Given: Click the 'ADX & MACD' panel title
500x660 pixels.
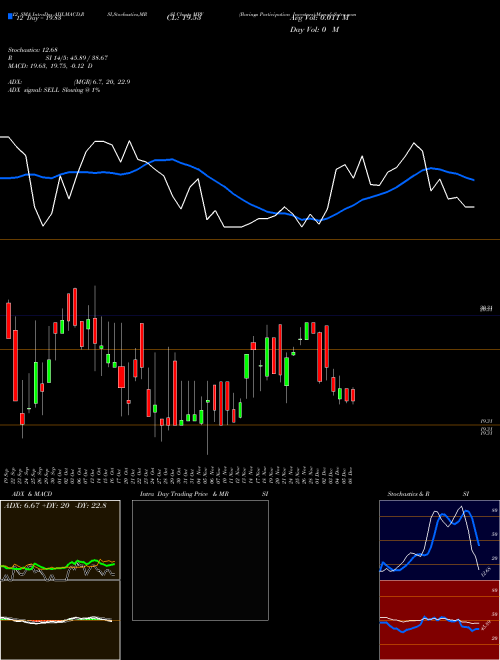Looking at the screenshot, I should [32, 494].
